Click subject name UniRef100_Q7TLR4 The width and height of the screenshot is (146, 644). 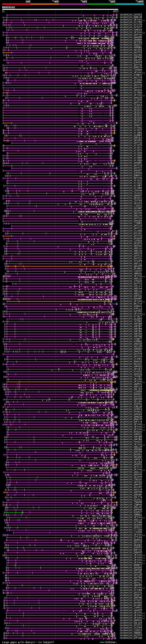pyautogui.click(x=131, y=538)
